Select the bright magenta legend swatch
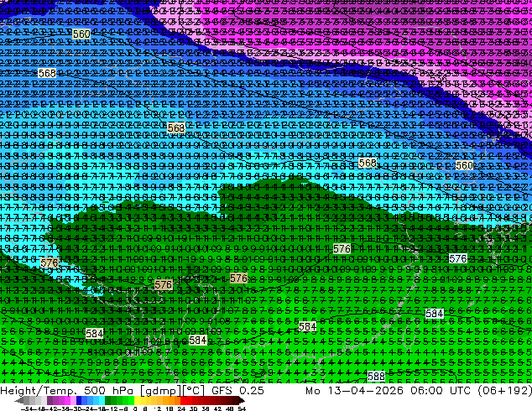The image size is (532, 411). click(67, 401)
